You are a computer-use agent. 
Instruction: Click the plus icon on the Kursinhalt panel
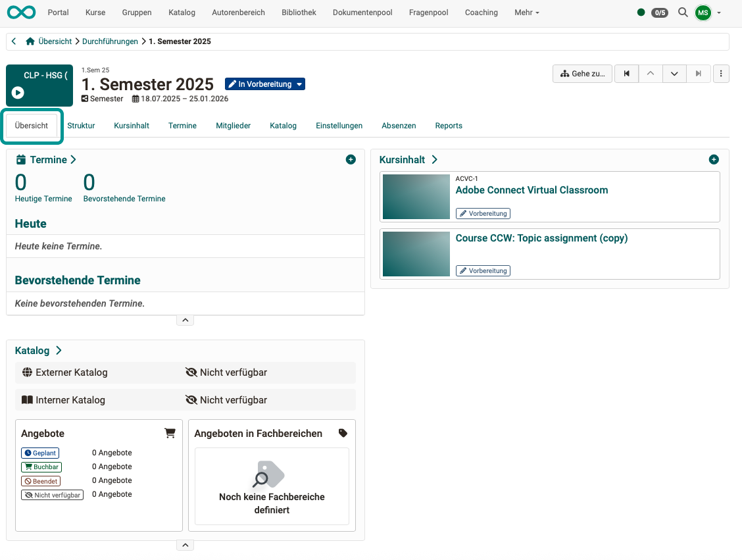(714, 159)
